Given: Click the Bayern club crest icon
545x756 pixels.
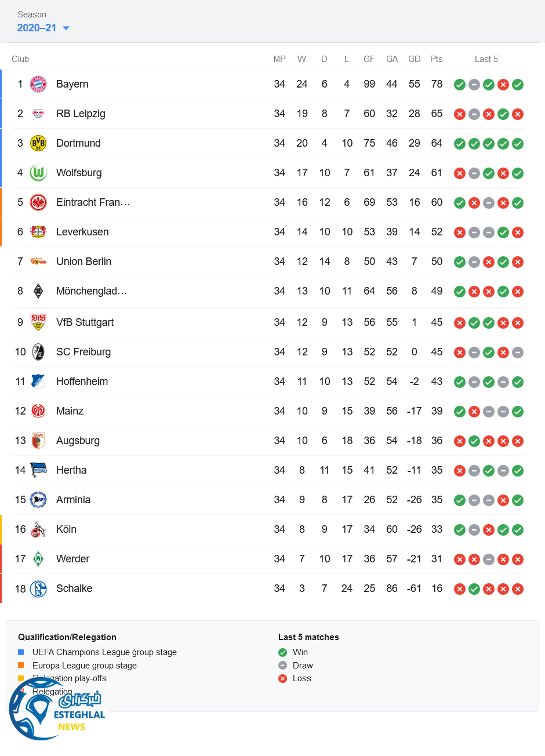Looking at the screenshot, I should click(x=38, y=84).
